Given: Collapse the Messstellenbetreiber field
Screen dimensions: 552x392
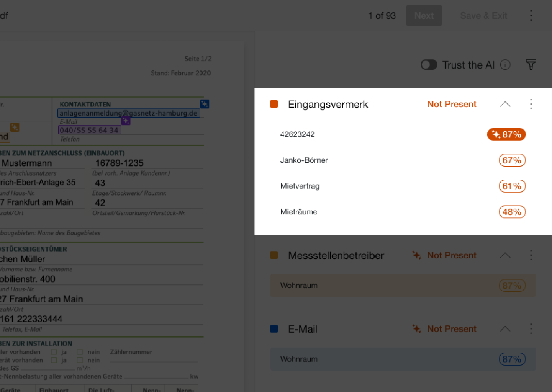Looking at the screenshot, I should click(505, 255).
